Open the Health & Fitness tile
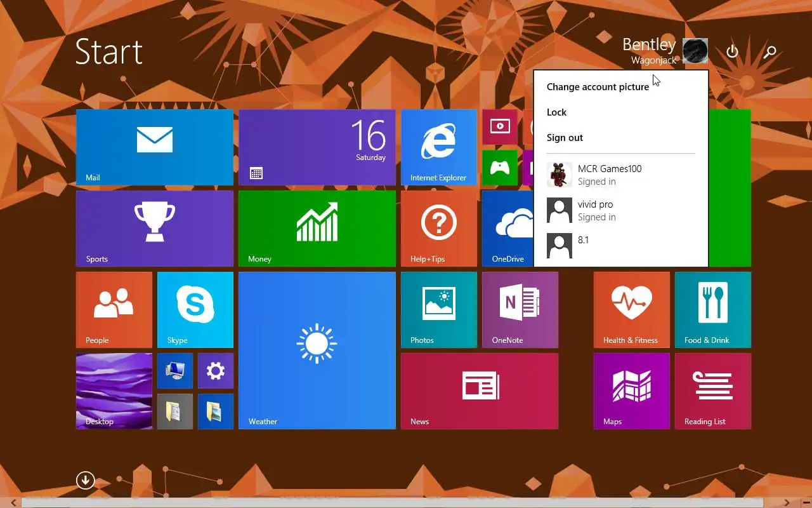812x508 pixels. point(632,310)
